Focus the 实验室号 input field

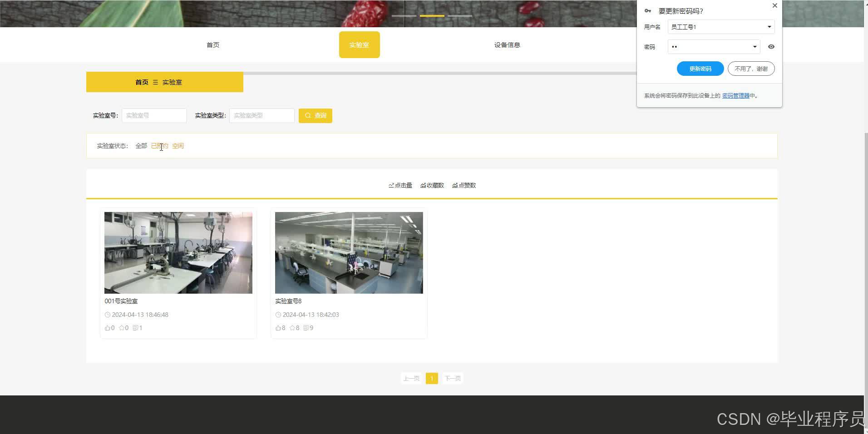click(x=154, y=115)
